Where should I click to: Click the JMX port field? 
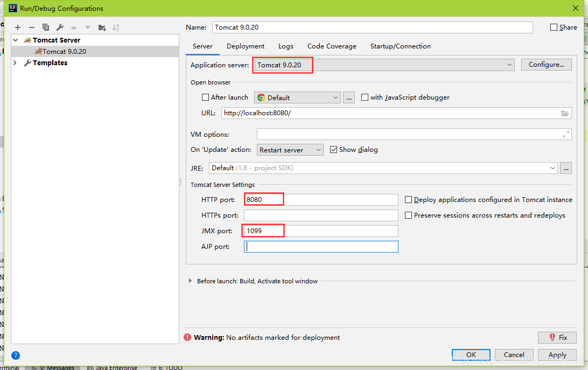(321, 231)
